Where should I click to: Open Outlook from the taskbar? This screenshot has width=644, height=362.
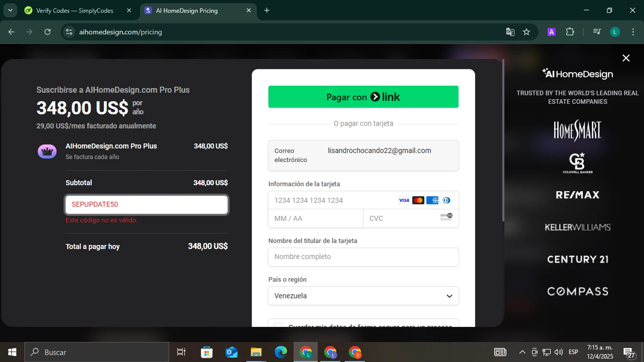click(231, 352)
